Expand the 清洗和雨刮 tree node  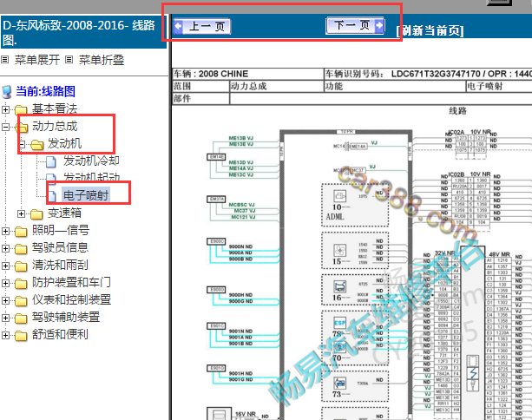5,266
